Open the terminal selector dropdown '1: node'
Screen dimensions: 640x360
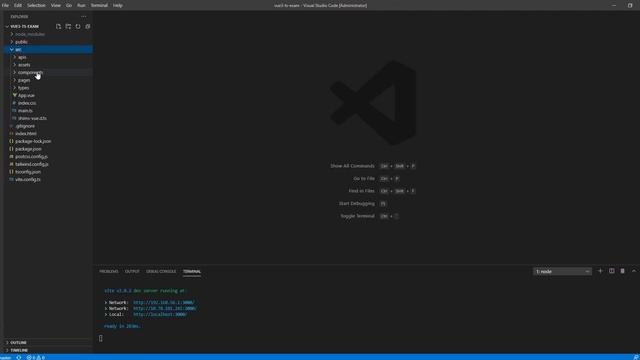click(562, 271)
